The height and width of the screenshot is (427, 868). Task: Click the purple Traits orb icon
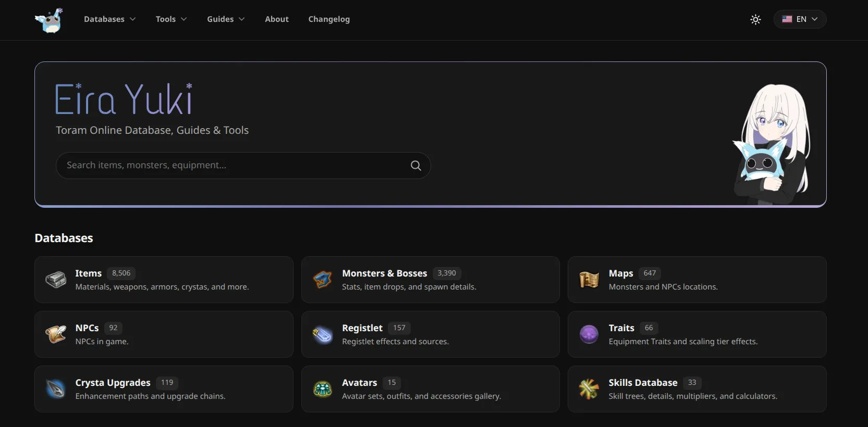point(589,334)
